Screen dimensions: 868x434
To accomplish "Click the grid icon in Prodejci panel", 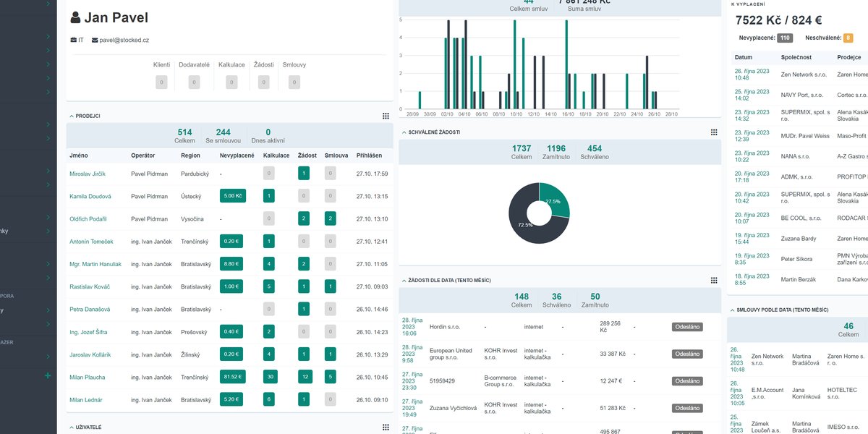I will 386,116.
